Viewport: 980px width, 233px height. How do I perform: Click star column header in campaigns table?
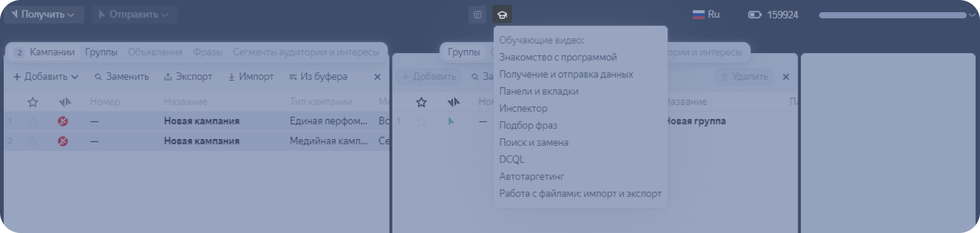point(33,102)
